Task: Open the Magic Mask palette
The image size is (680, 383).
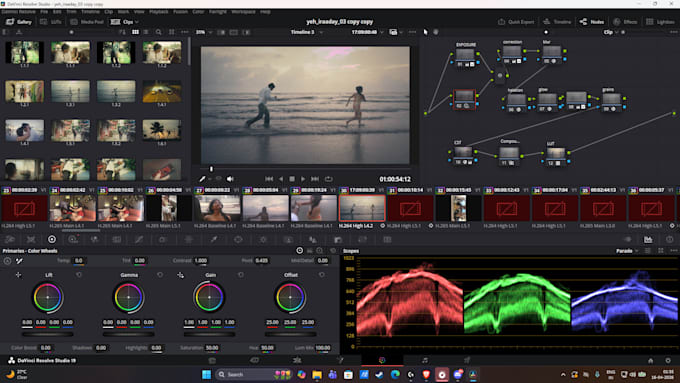Action: pyautogui.click(x=288, y=239)
